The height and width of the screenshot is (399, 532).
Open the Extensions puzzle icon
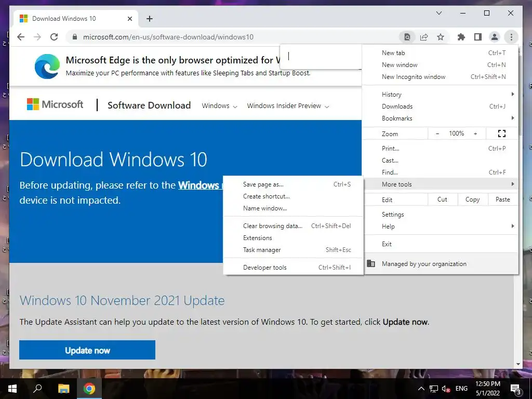tap(461, 37)
